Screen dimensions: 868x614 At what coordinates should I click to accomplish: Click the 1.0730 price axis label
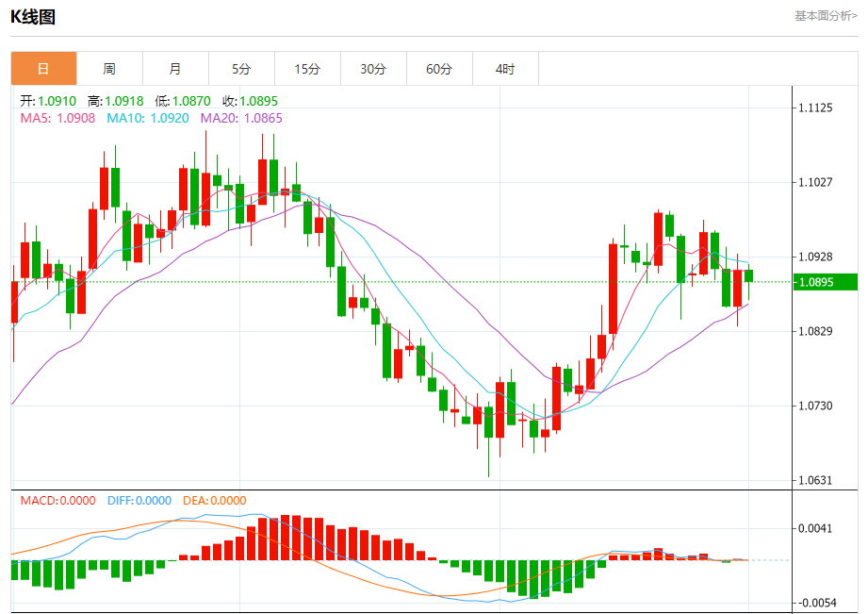815,406
